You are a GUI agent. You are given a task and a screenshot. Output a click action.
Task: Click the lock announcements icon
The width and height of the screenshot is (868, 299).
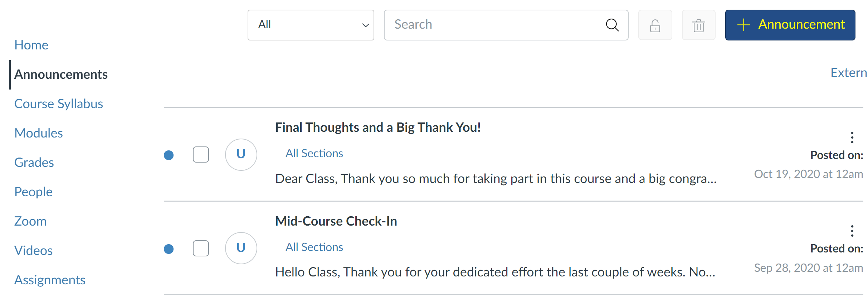point(655,25)
